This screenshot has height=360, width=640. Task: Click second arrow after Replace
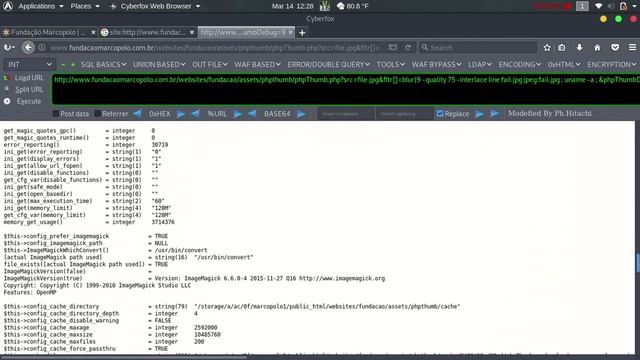click(x=494, y=114)
